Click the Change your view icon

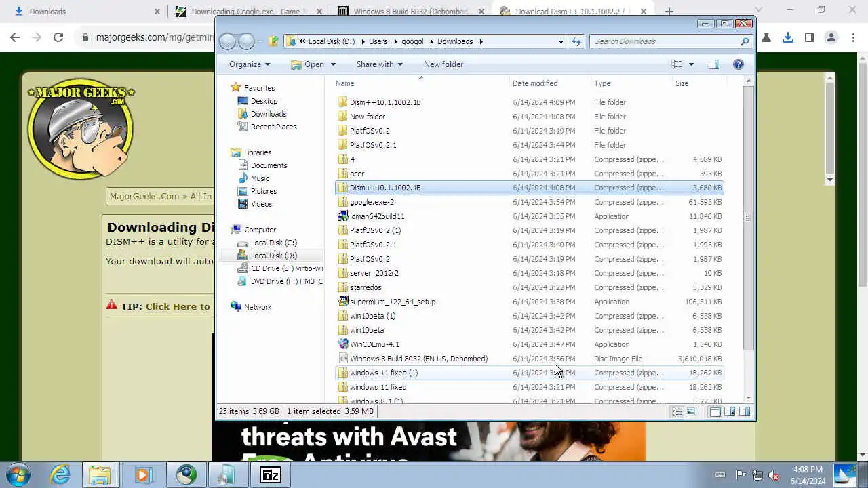pyautogui.click(x=677, y=64)
